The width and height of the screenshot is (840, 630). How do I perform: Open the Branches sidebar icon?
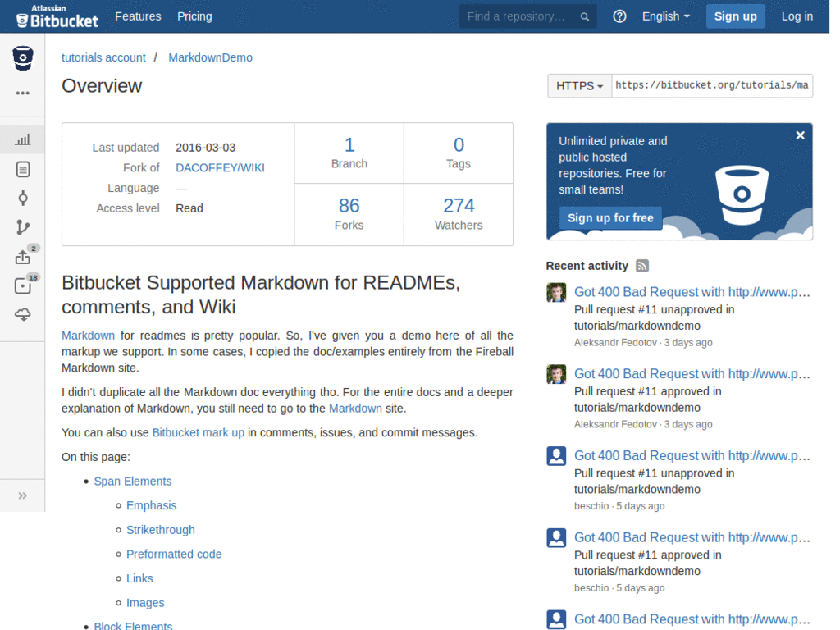[22, 227]
